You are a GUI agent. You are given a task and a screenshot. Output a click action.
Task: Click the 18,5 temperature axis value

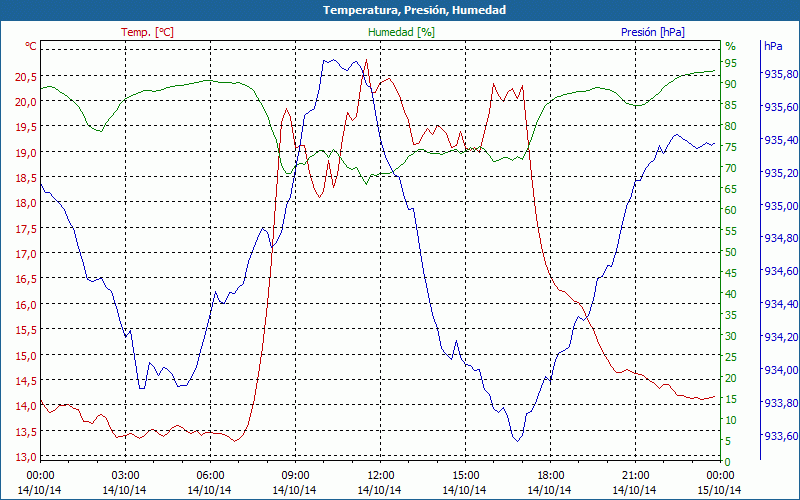[26, 178]
